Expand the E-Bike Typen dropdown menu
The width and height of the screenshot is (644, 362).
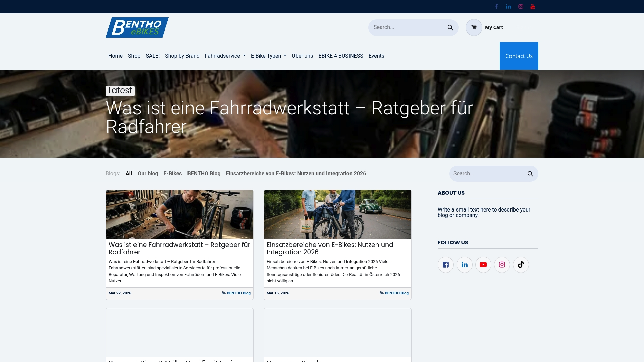coord(268,56)
